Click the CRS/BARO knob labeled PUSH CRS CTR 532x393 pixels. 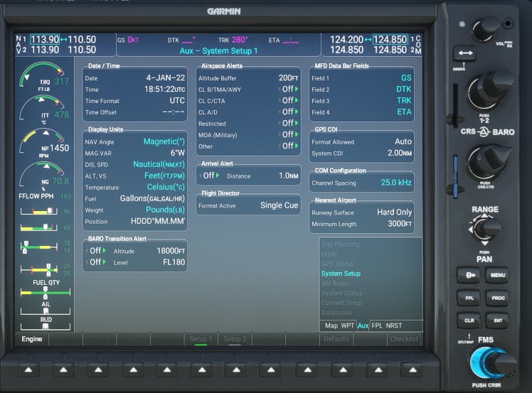click(x=489, y=163)
